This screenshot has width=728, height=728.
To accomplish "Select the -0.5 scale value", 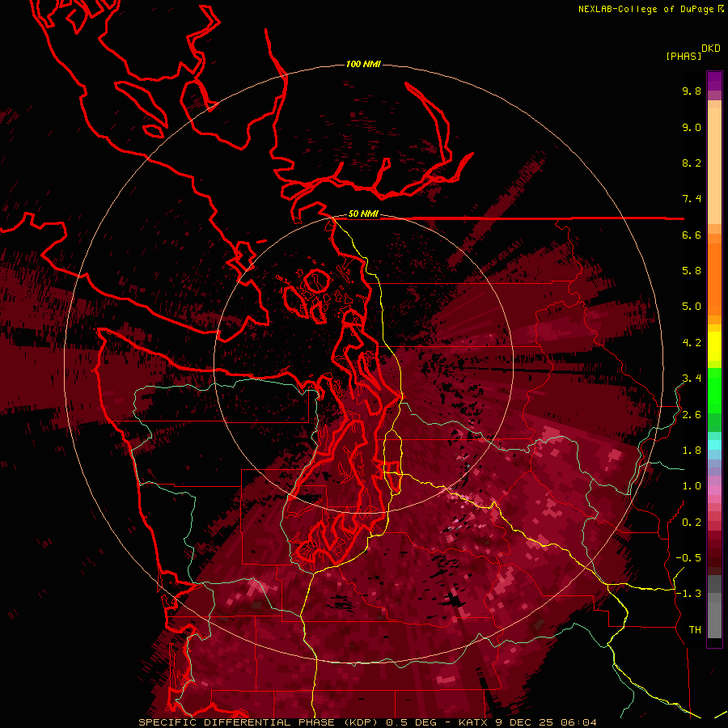I will tap(688, 558).
